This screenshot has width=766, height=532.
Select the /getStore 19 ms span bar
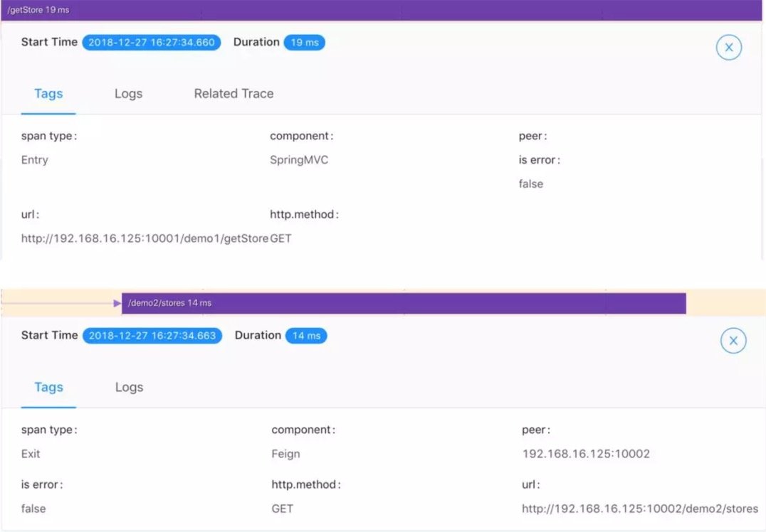point(382,11)
